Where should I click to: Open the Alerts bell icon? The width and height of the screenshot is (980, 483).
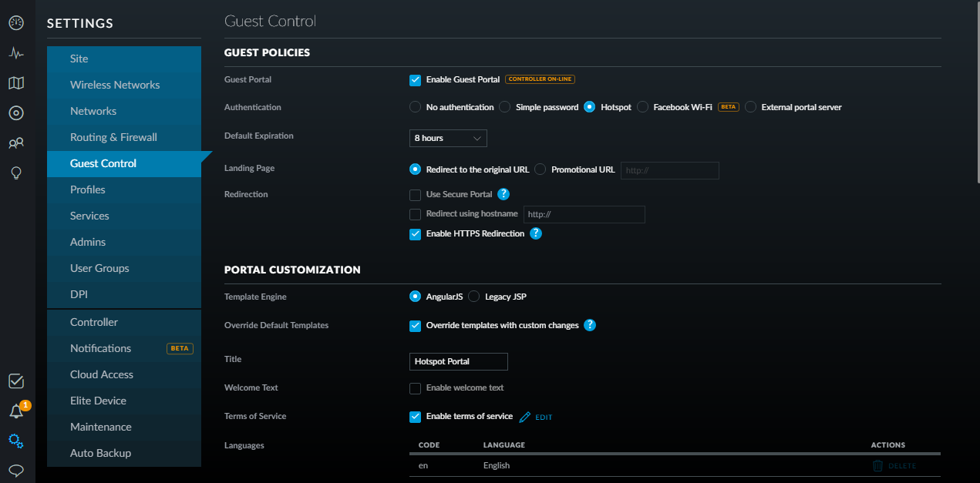pyautogui.click(x=16, y=411)
